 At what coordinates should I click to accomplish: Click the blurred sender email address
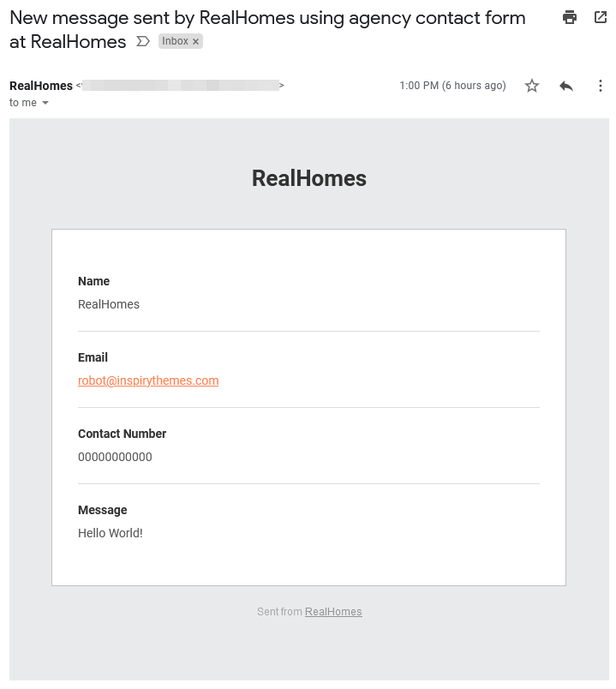point(180,85)
